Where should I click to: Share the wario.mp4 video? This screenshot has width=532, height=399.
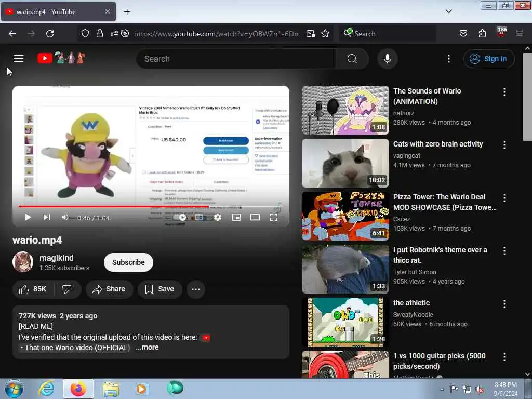109,289
